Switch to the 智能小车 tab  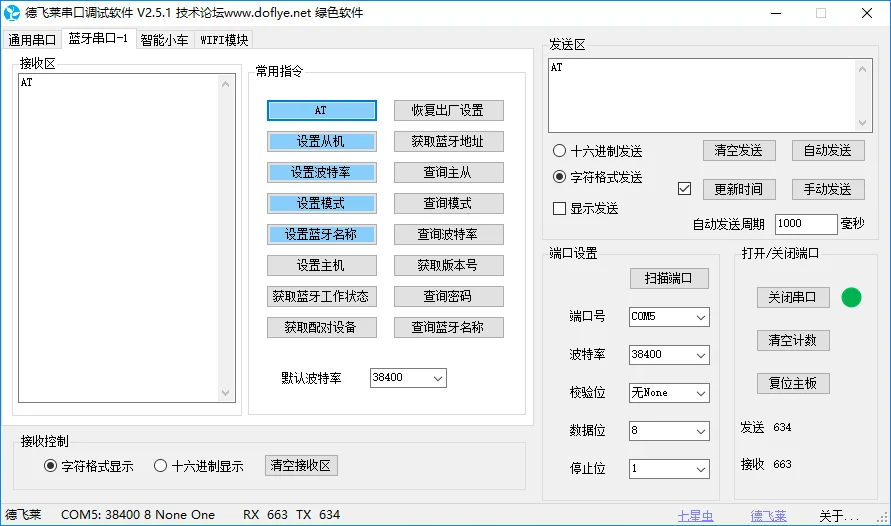[x=164, y=40]
